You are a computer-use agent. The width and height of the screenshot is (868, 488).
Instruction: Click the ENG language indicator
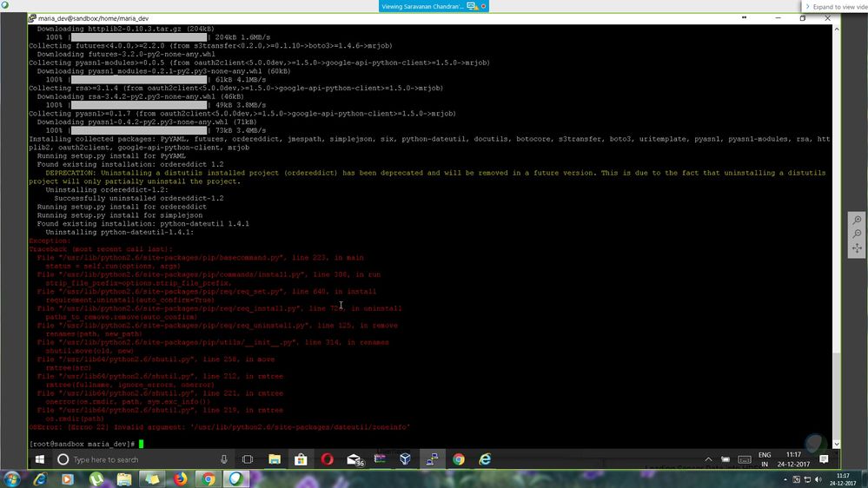point(765,455)
